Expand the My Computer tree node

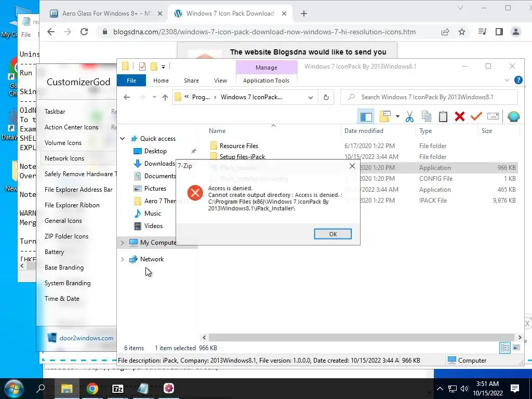point(123,242)
